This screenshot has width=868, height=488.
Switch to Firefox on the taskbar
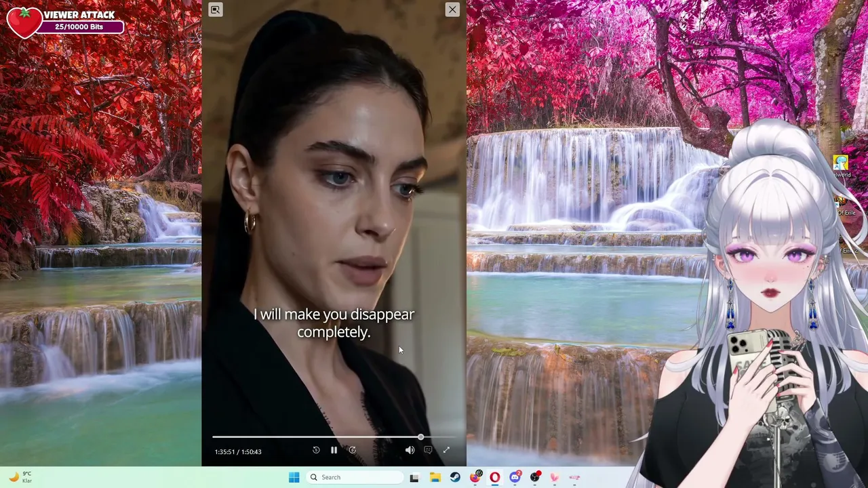(475, 477)
